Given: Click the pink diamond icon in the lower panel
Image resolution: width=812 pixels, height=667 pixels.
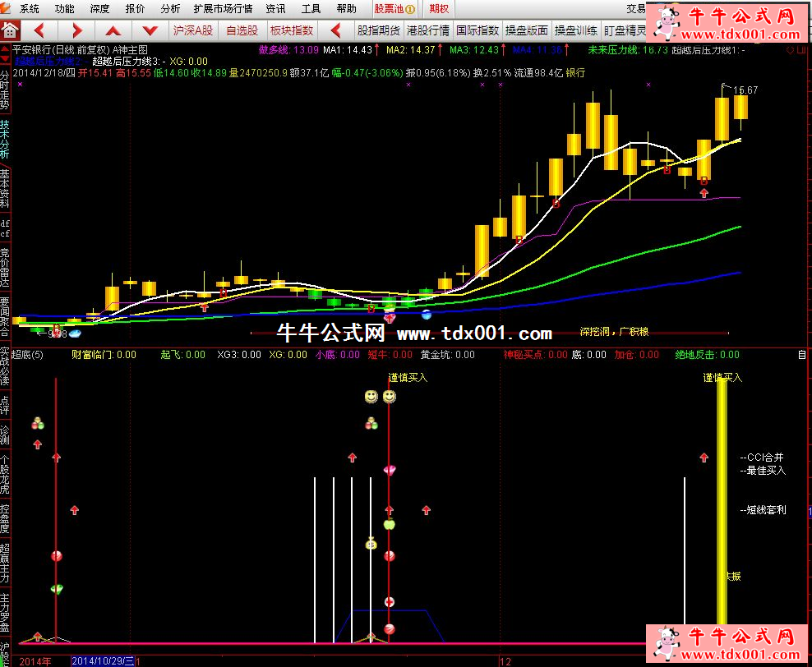Looking at the screenshot, I should click(390, 471).
